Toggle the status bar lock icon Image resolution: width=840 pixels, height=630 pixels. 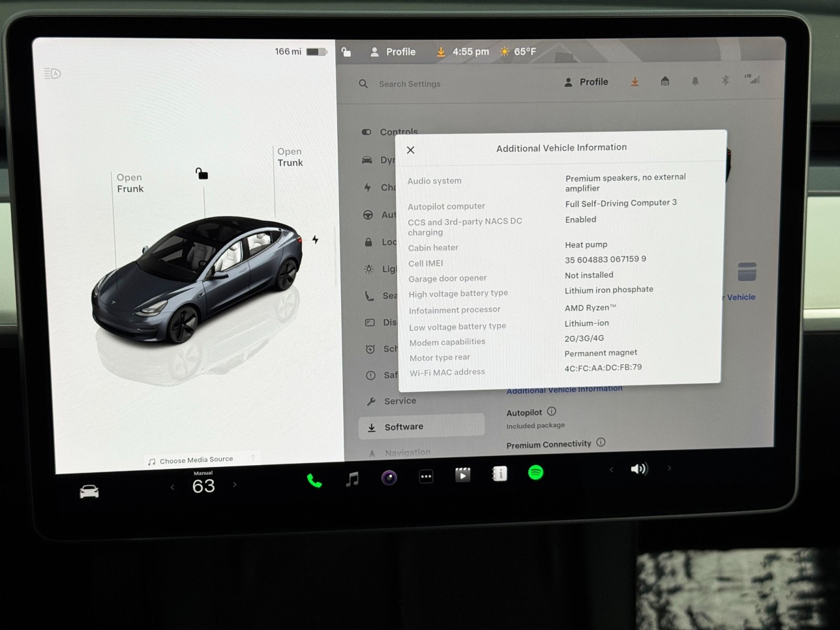(x=346, y=51)
